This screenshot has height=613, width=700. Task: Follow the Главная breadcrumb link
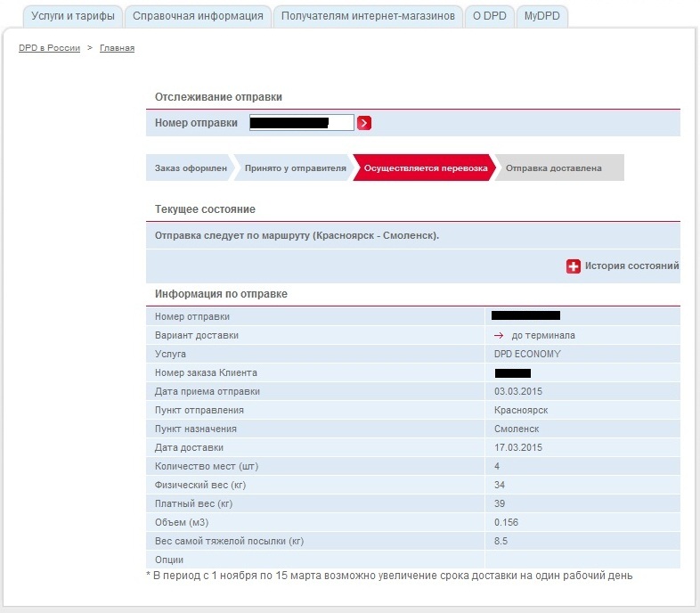click(x=117, y=48)
